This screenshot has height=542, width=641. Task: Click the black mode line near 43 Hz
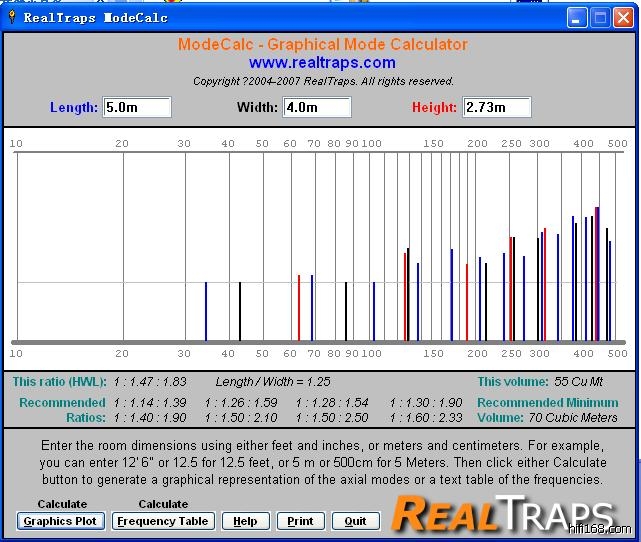pos(240,311)
